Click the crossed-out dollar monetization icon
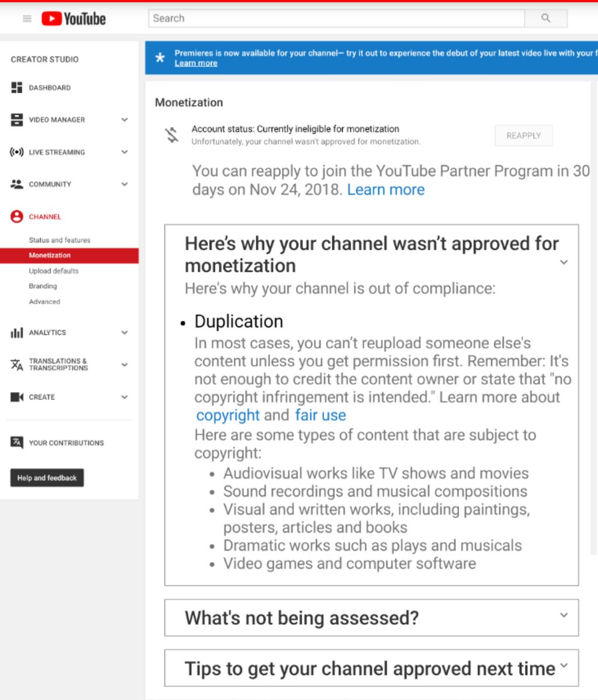This screenshot has width=598, height=700. tap(172, 135)
